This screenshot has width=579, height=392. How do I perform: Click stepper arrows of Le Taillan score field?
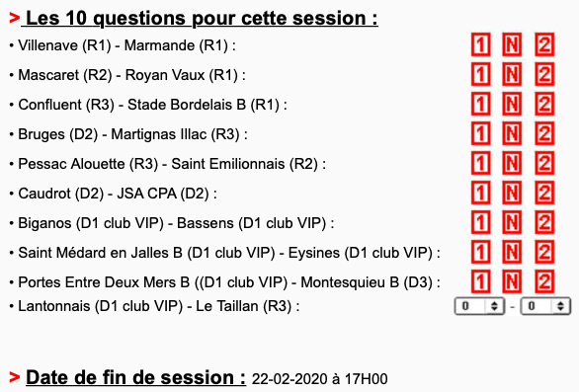tap(560, 306)
